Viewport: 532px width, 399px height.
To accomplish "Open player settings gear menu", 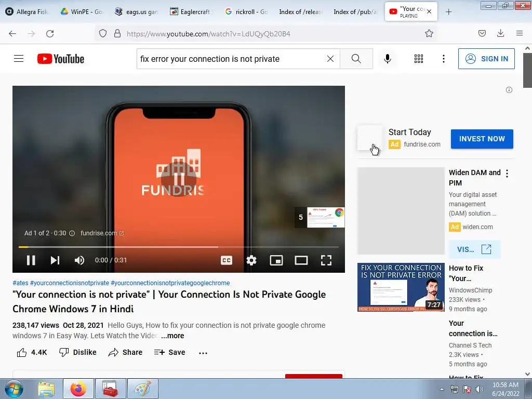I will coord(251,260).
